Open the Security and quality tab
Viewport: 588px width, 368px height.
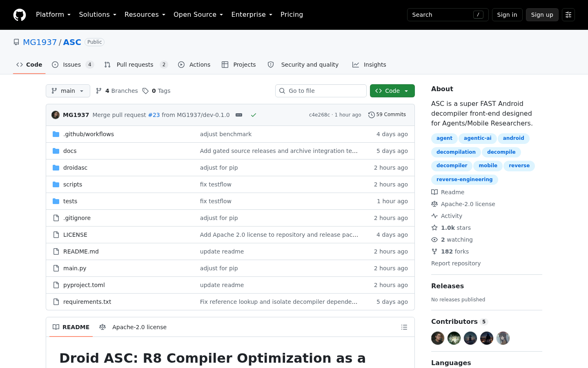303,65
